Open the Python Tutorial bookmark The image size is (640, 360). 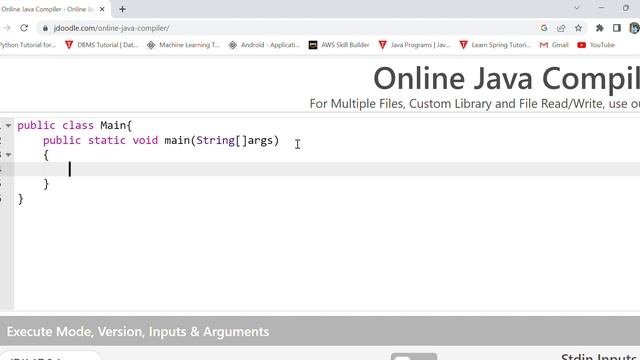click(x=28, y=45)
